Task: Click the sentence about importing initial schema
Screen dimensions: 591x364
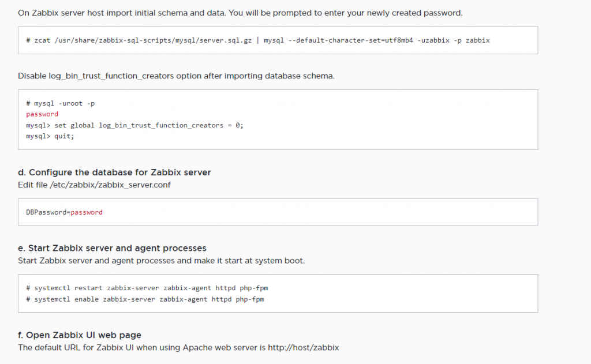Action: (240, 13)
